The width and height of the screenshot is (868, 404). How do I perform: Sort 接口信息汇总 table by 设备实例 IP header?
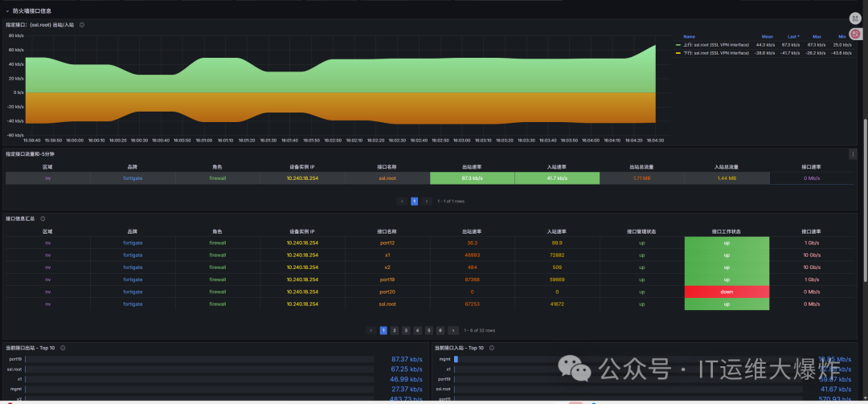point(302,231)
